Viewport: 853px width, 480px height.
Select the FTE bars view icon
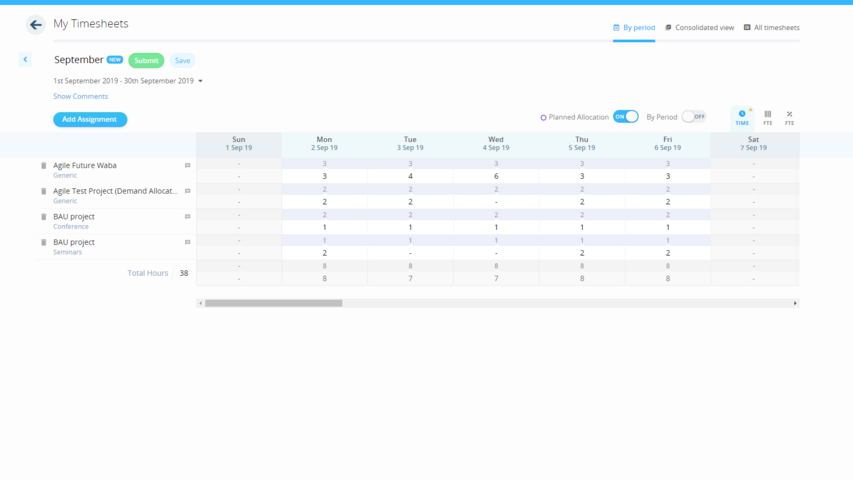coord(767,117)
